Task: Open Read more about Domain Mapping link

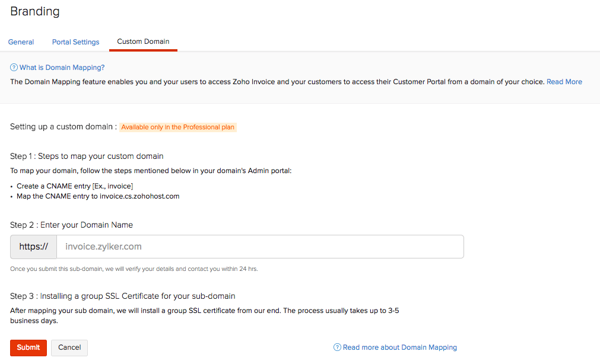Action: coord(399,347)
